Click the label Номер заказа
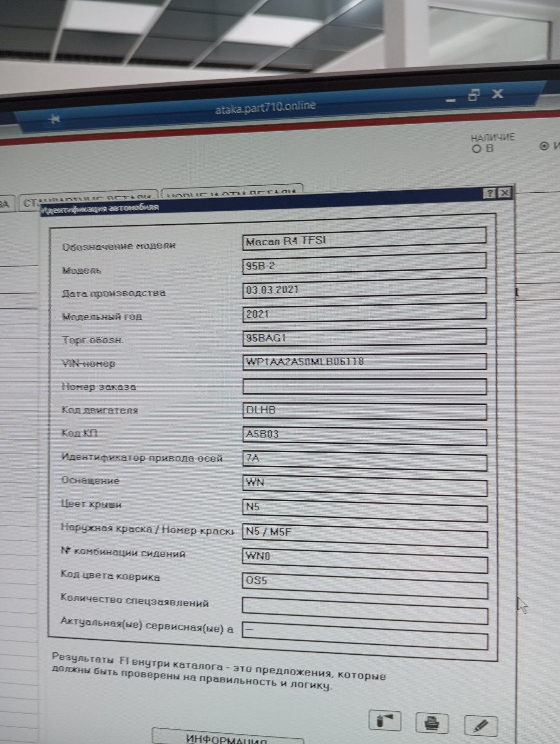 tap(99, 387)
